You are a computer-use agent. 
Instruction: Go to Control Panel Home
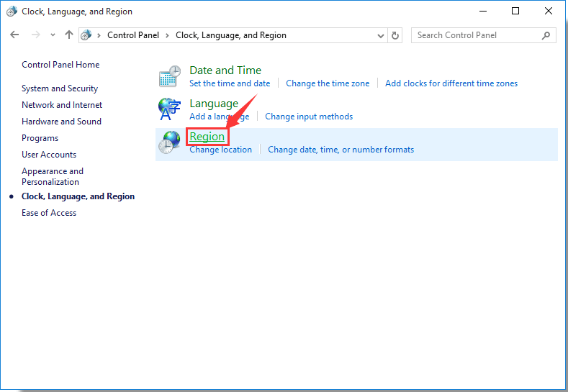coord(60,65)
